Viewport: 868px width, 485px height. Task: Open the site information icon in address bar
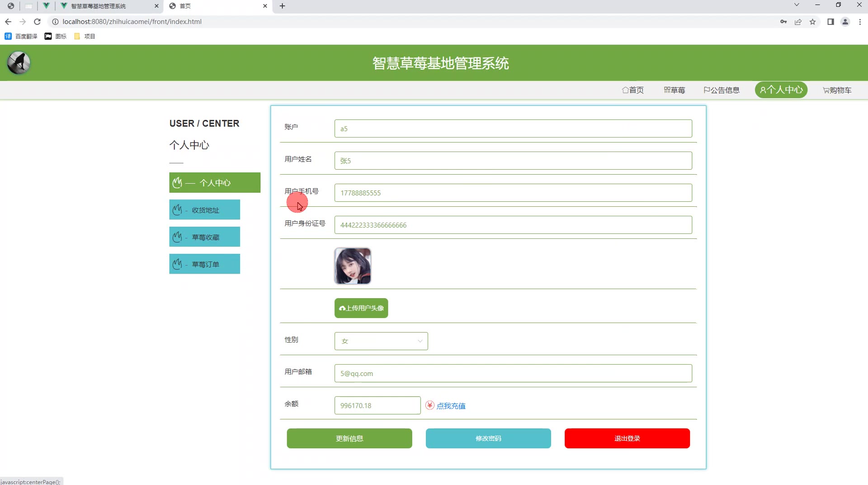tap(55, 22)
